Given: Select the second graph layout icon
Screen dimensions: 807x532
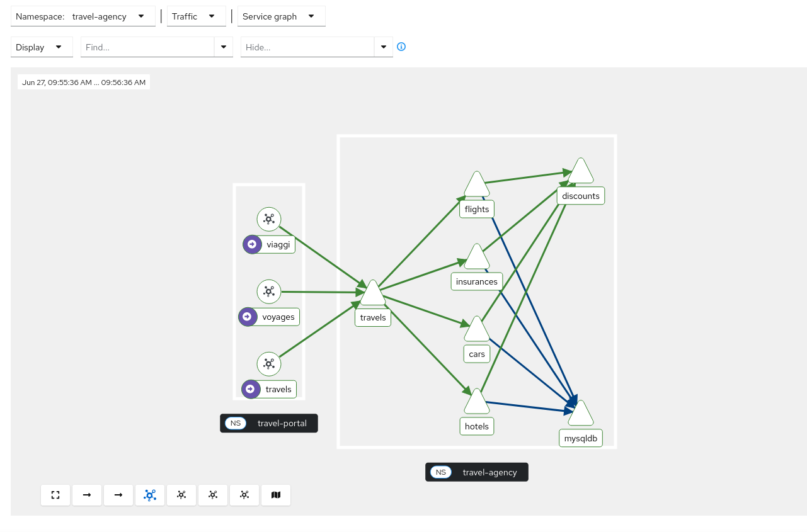Looking at the screenshot, I should [x=181, y=495].
